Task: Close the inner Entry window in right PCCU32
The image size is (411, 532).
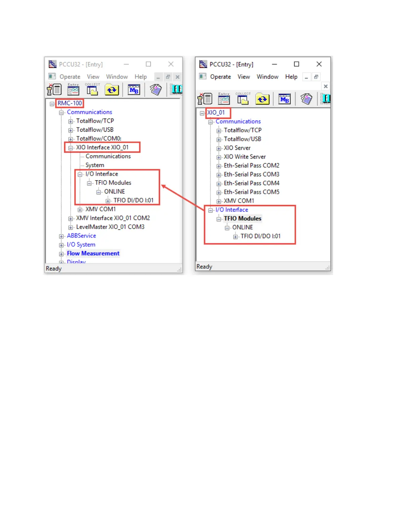Action: click(x=325, y=86)
